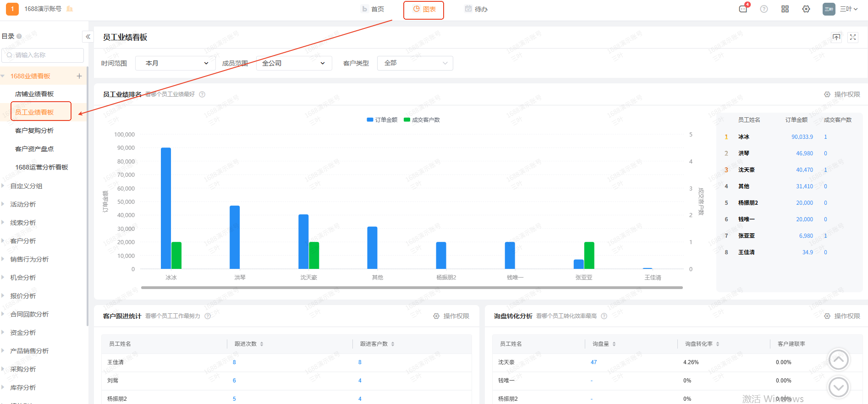Click the 三叶 user avatar
This screenshot has width=868, height=404.
coord(829,9)
